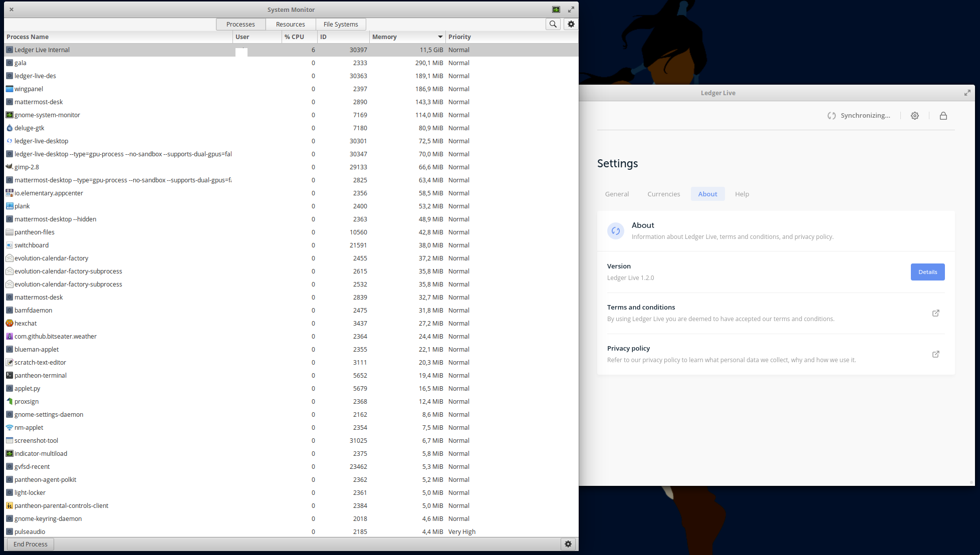
Task: Switch to the Resources tab
Action: coord(290,24)
